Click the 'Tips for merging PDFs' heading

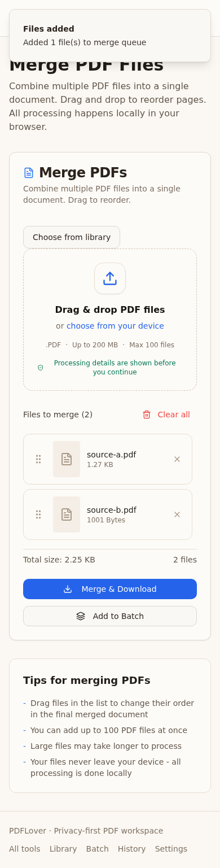tap(87, 681)
